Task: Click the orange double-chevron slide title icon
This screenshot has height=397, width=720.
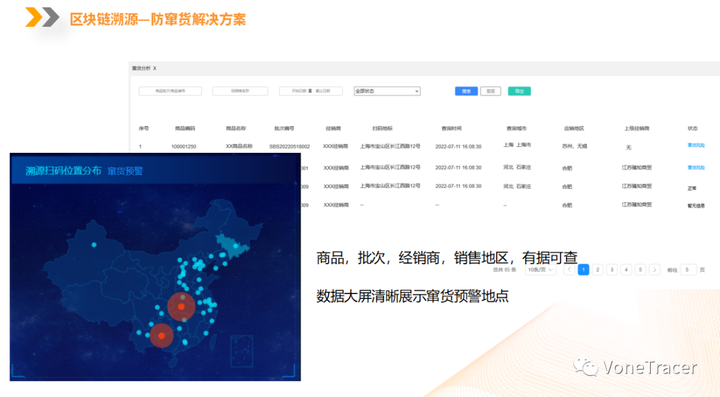Action: (42, 17)
